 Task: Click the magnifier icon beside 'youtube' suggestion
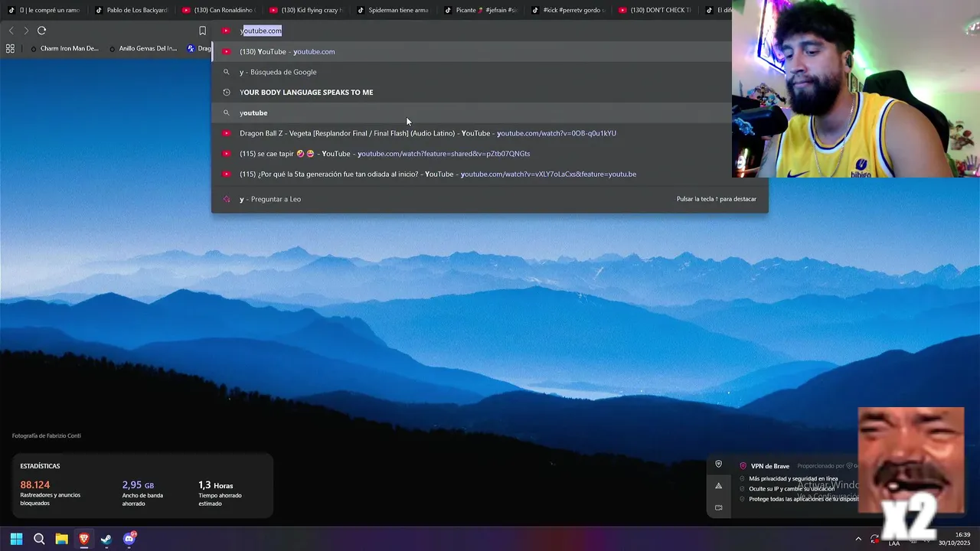pyautogui.click(x=226, y=112)
